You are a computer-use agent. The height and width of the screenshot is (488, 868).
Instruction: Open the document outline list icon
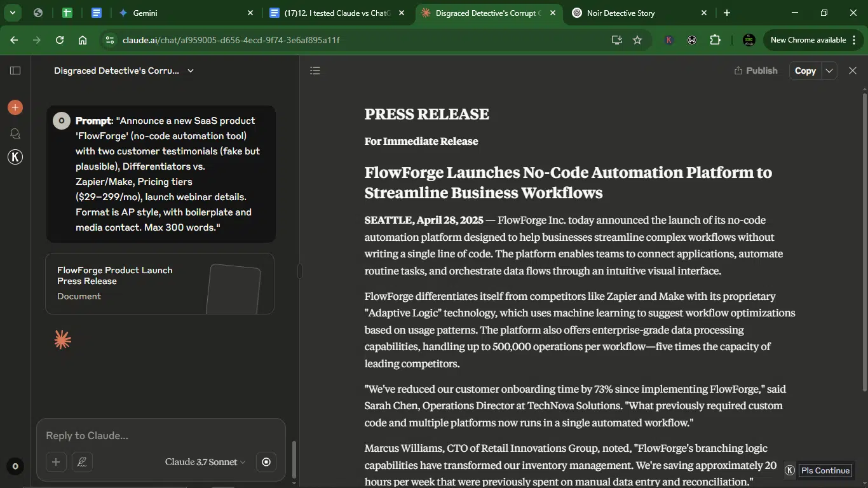click(x=315, y=71)
